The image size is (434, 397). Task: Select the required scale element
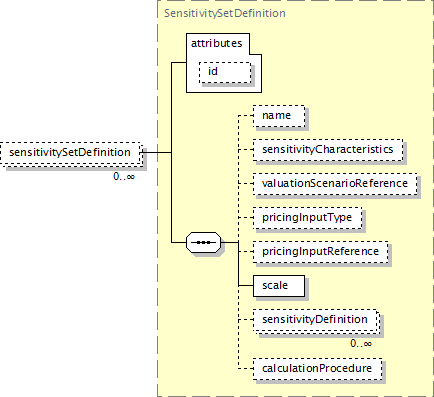[279, 286]
